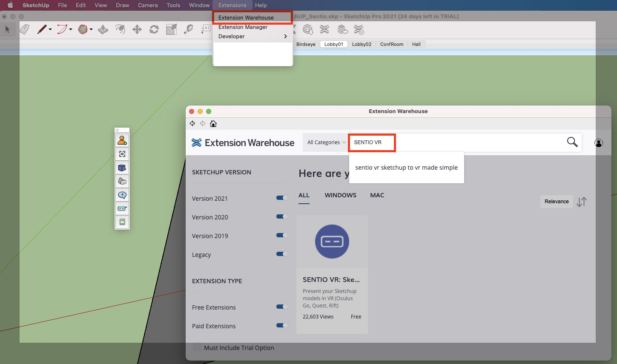The height and width of the screenshot is (364, 617).
Task: Switch to the Hall scene tab
Action: pos(416,44)
